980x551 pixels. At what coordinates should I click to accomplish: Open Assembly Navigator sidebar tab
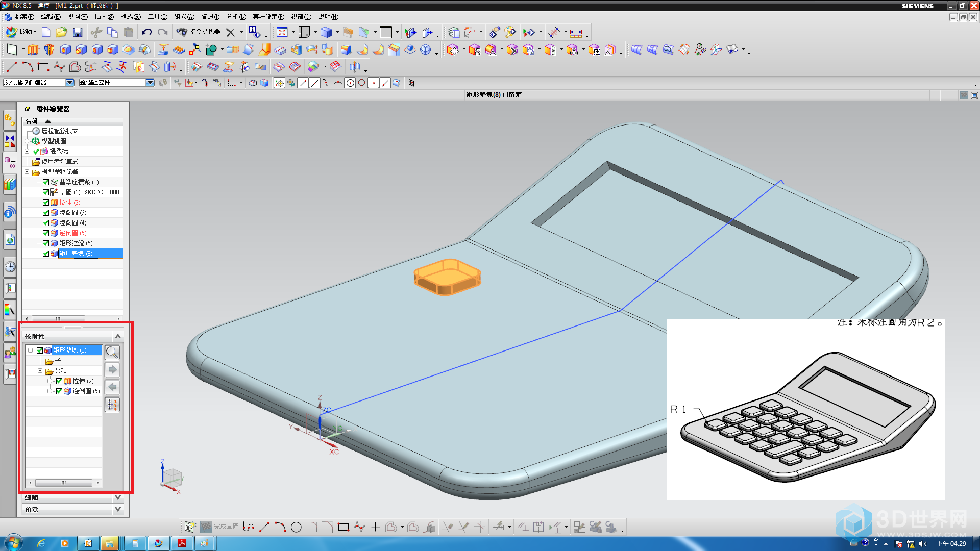(x=10, y=120)
